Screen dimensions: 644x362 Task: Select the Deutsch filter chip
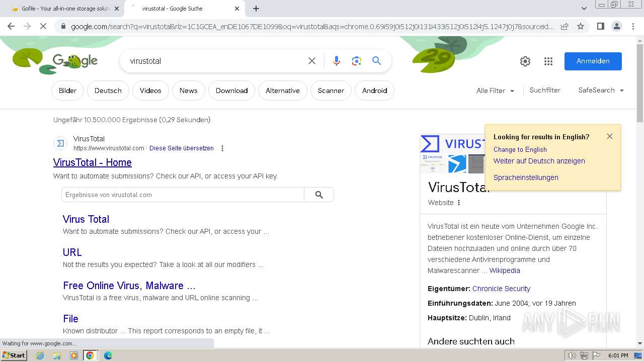pos(108,90)
